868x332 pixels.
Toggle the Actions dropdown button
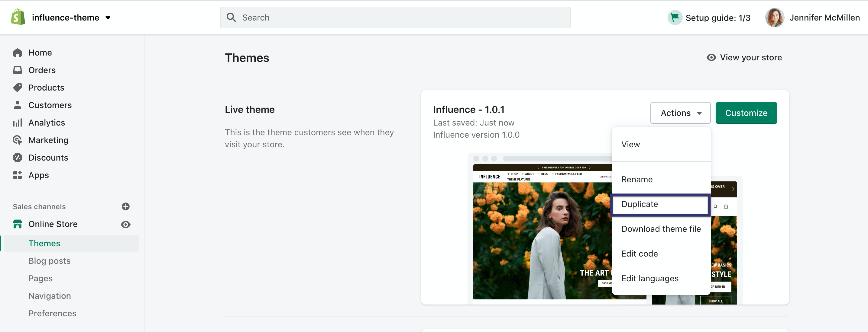[x=680, y=113]
